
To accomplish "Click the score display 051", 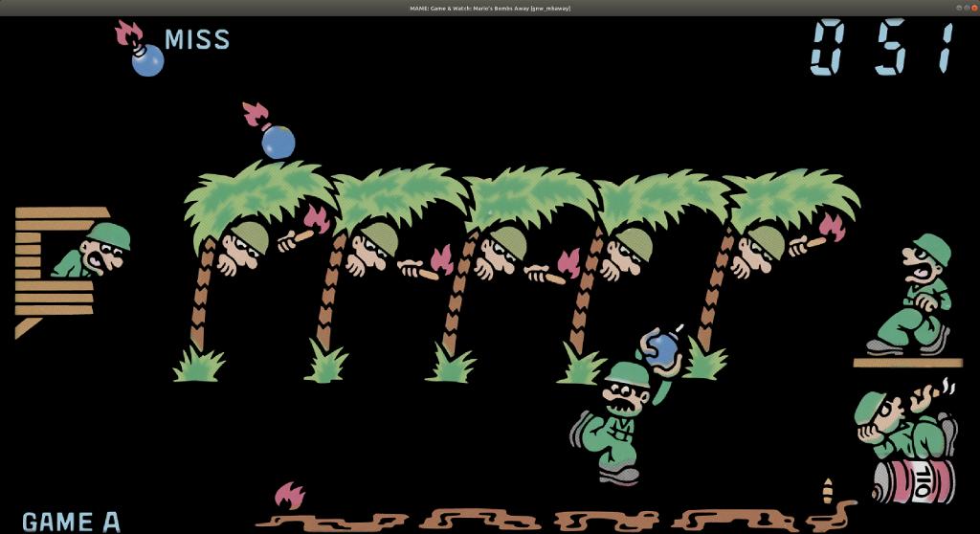I will coord(883,47).
